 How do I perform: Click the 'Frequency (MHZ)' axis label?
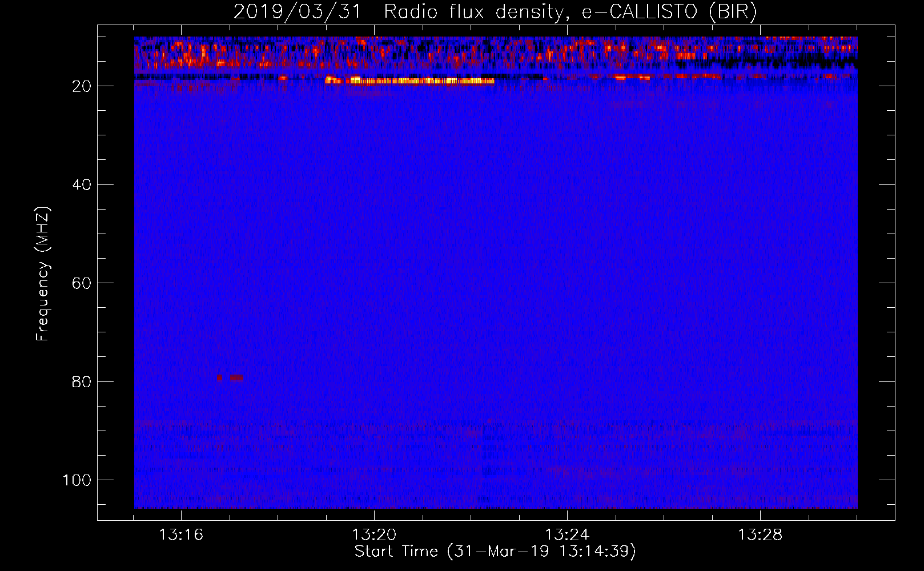pyautogui.click(x=43, y=274)
